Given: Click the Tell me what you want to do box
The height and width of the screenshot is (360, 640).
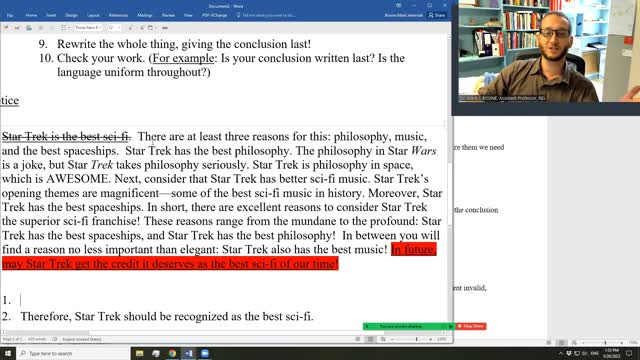Looking at the screenshot, I should [266, 15].
